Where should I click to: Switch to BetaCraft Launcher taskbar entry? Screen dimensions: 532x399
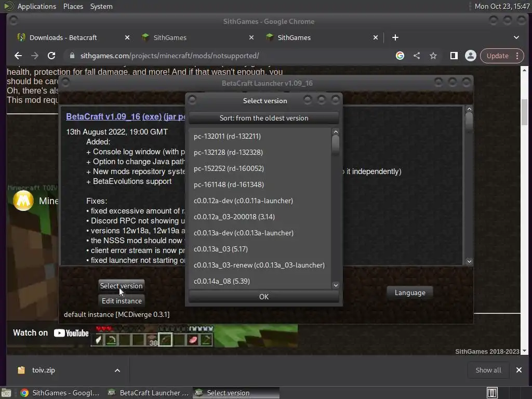click(148, 393)
